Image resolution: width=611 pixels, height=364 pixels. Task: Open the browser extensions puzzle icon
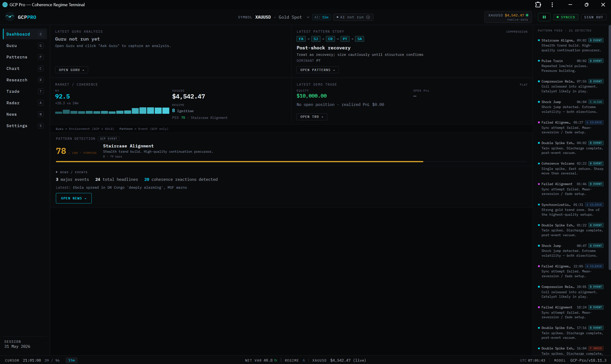click(x=538, y=5)
